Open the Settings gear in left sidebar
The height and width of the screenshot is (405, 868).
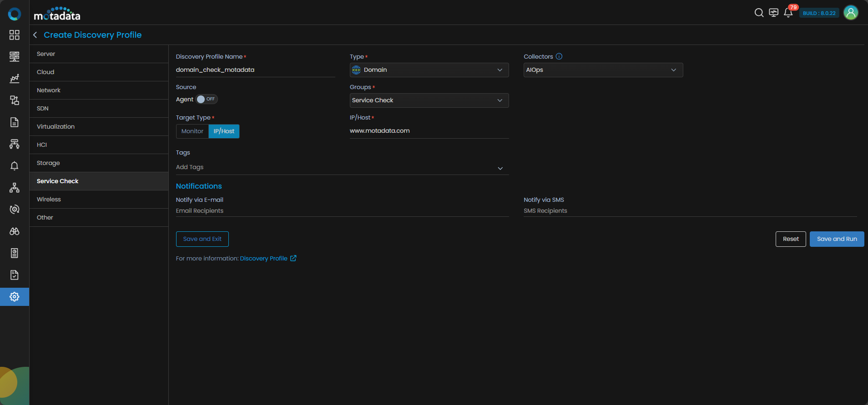pyautogui.click(x=15, y=297)
